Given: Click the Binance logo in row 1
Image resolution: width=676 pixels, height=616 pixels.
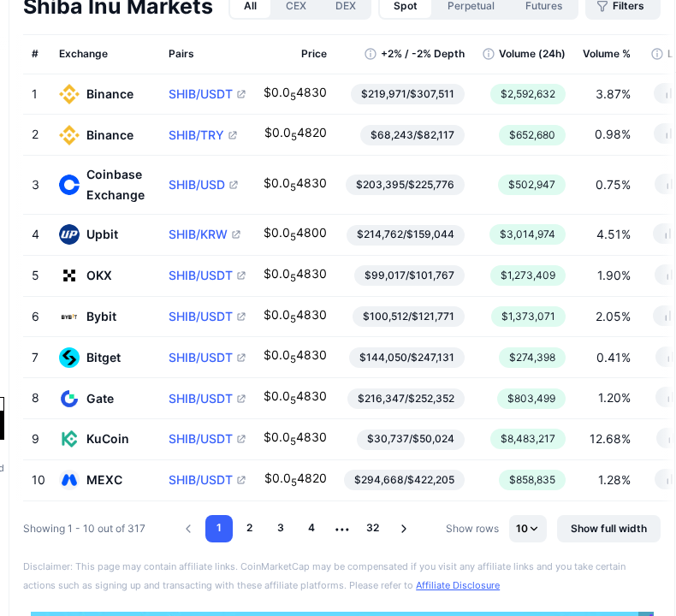Looking at the screenshot, I should click(x=69, y=94).
